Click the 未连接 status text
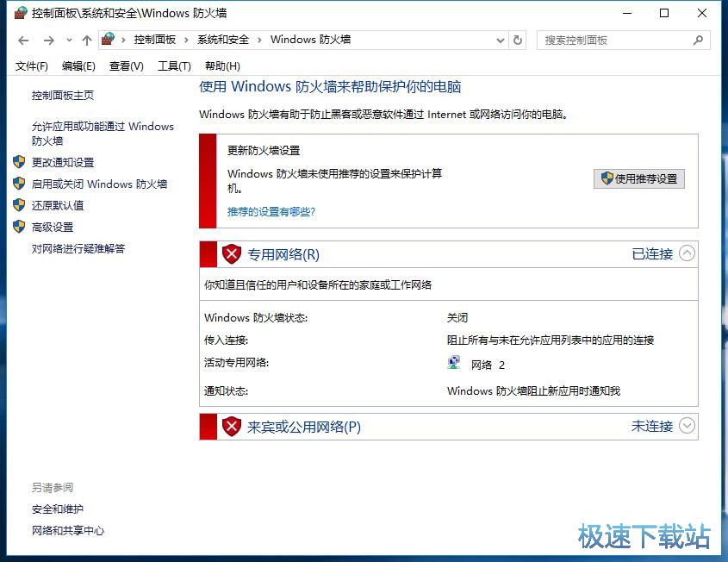This screenshot has width=728, height=562. coord(652,427)
